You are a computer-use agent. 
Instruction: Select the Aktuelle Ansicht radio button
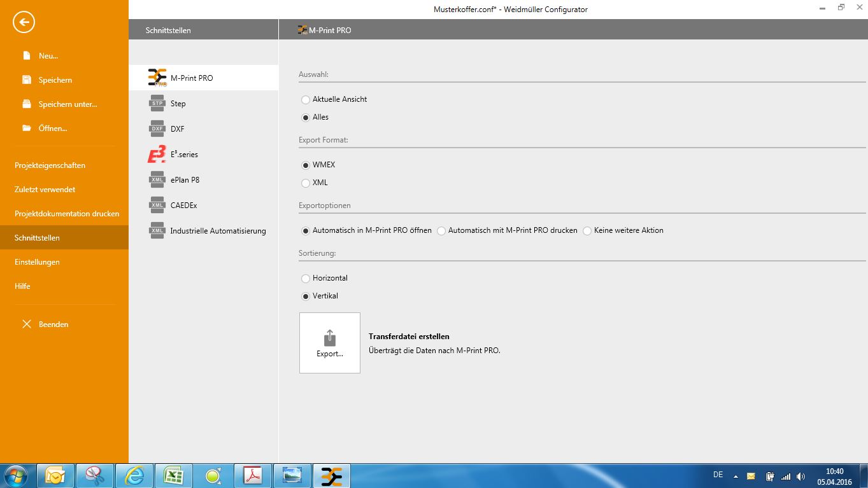click(x=305, y=99)
